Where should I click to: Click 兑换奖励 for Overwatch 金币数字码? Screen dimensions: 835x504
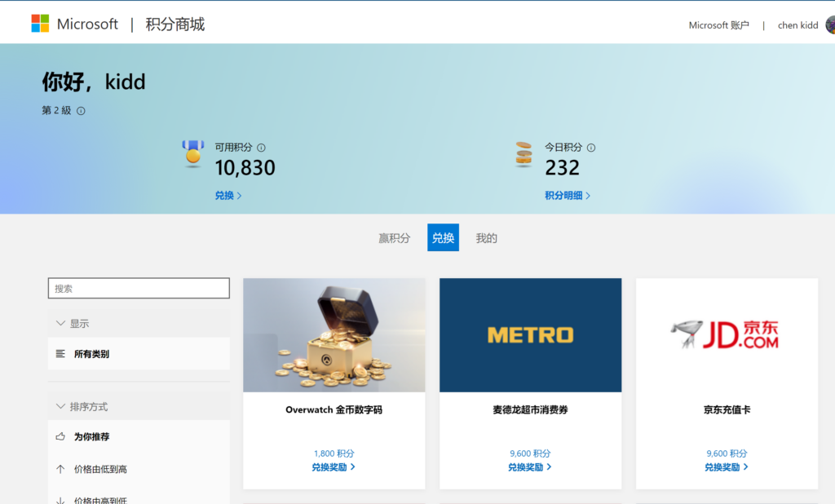(x=334, y=467)
